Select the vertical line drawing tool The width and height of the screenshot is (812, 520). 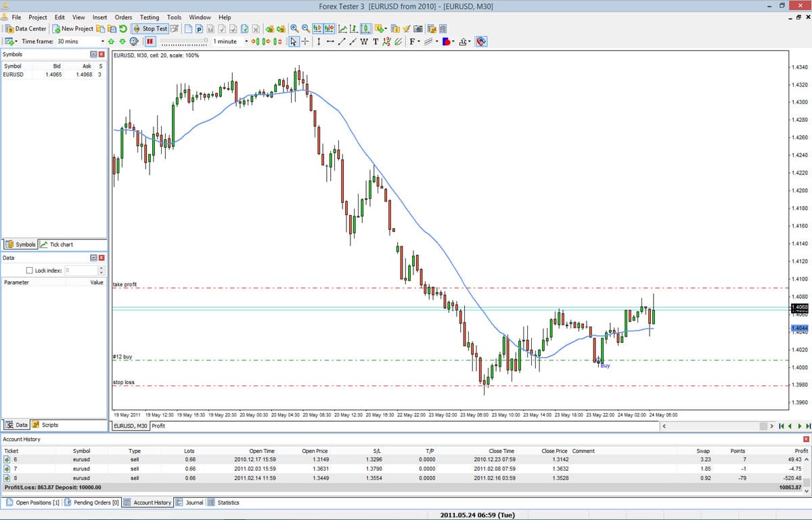tap(319, 41)
